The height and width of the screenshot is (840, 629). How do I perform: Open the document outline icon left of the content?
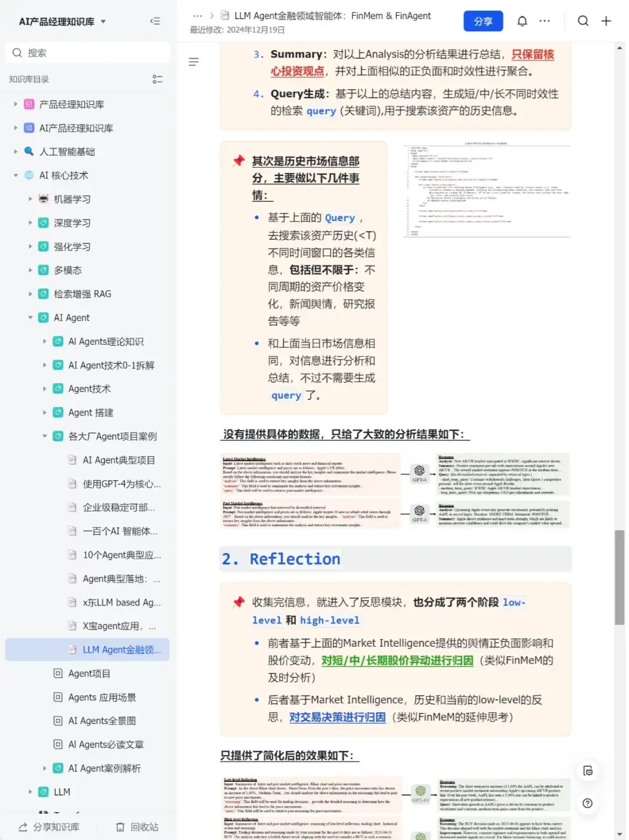(x=193, y=62)
